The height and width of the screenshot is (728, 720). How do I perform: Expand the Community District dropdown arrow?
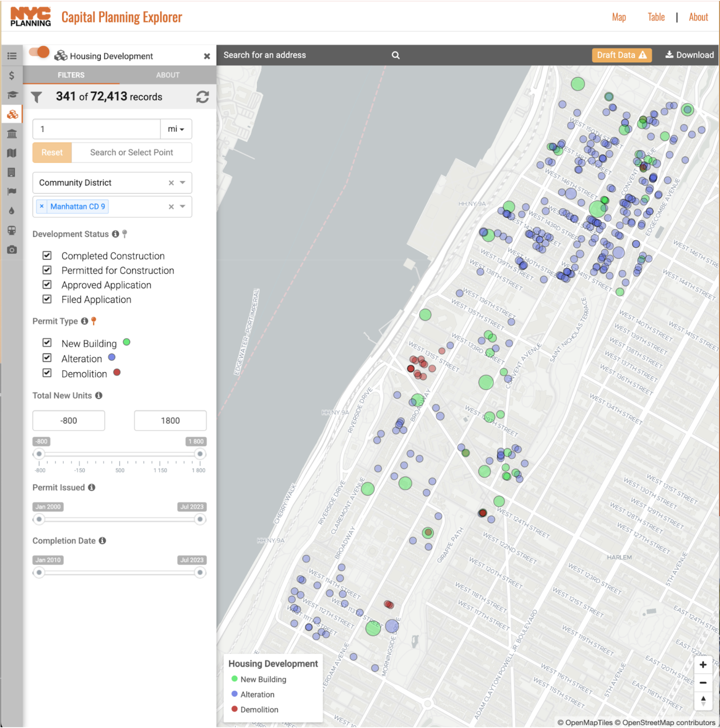[183, 183]
